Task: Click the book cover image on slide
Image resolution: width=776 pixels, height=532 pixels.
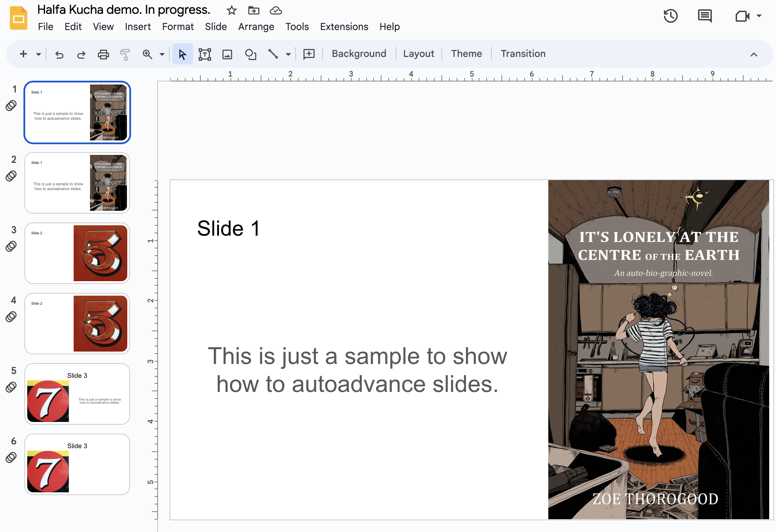Action: (658, 349)
